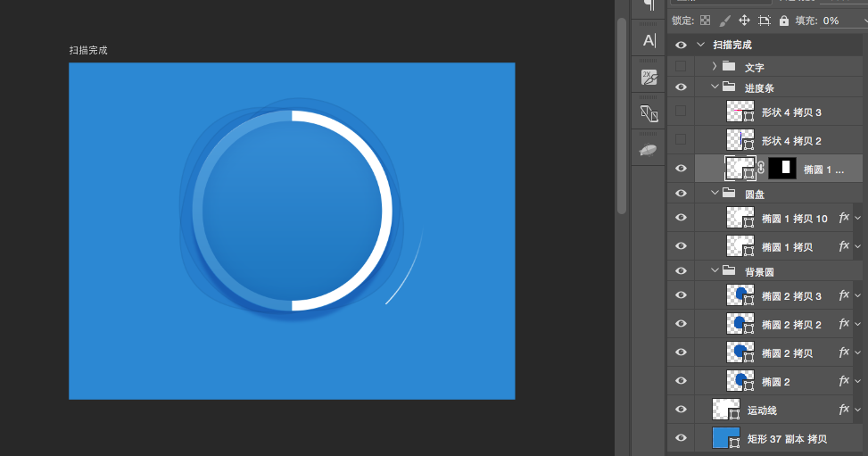
Task: Click fx icon on 椭圆 2 layer
Action: (x=844, y=381)
